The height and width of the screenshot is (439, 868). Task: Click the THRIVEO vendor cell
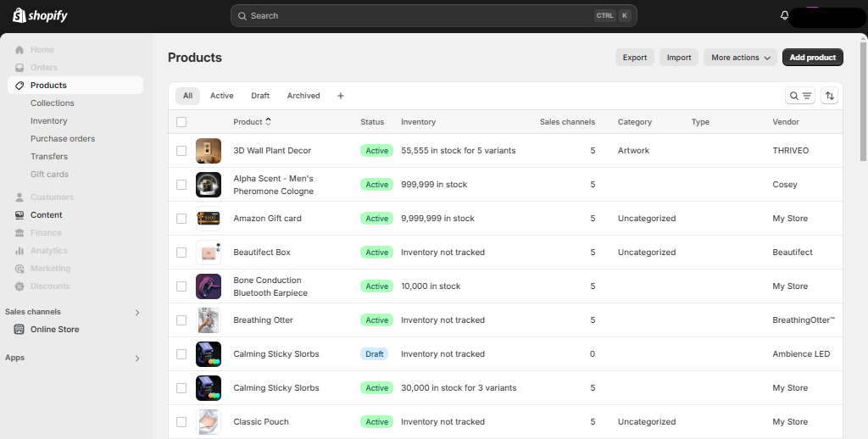(791, 151)
